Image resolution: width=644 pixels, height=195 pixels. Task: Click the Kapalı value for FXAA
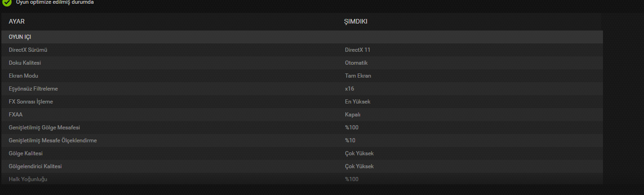(x=353, y=115)
